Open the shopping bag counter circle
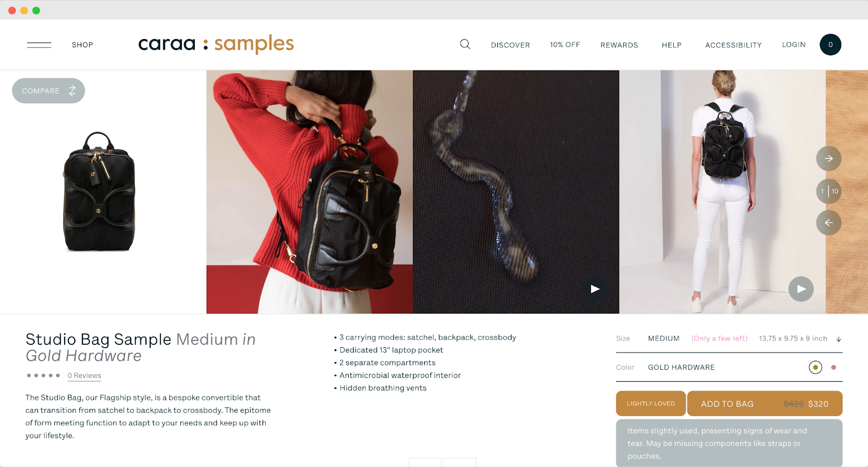This screenshot has height=467, width=868. 830,44
